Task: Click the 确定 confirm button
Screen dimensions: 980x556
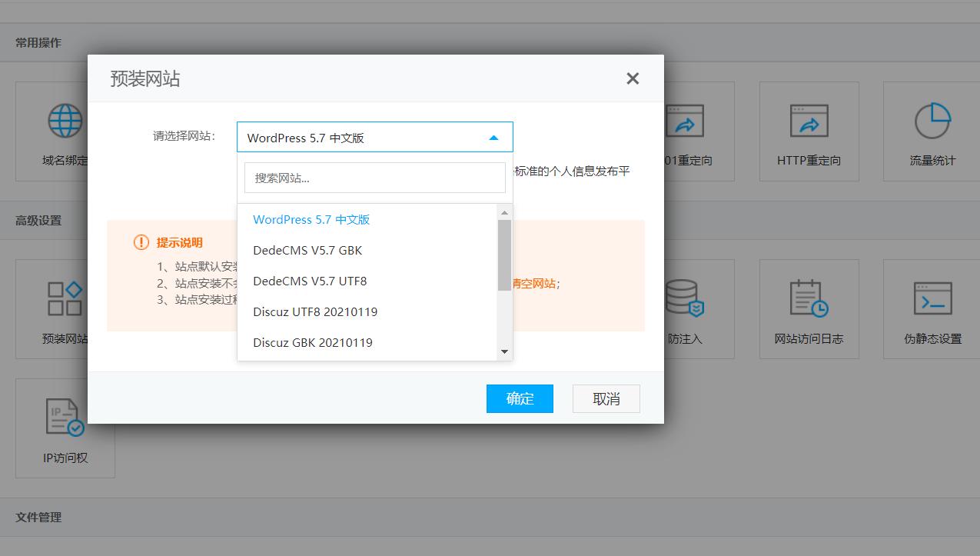Action: tap(520, 398)
